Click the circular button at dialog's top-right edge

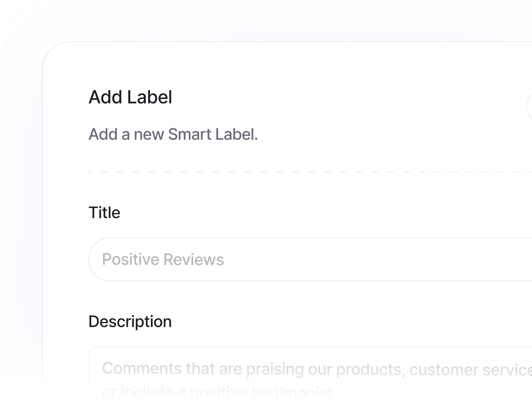(529, 107)
